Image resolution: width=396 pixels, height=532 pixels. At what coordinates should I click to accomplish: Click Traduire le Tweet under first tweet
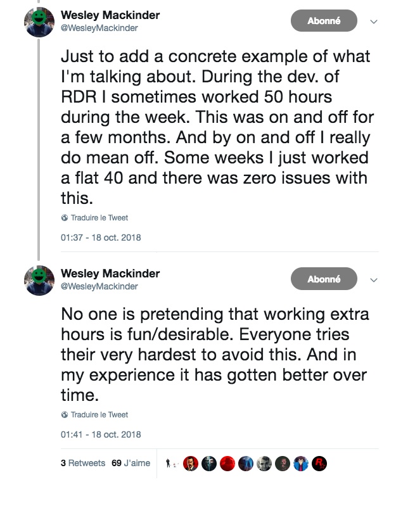coord(99,218)
